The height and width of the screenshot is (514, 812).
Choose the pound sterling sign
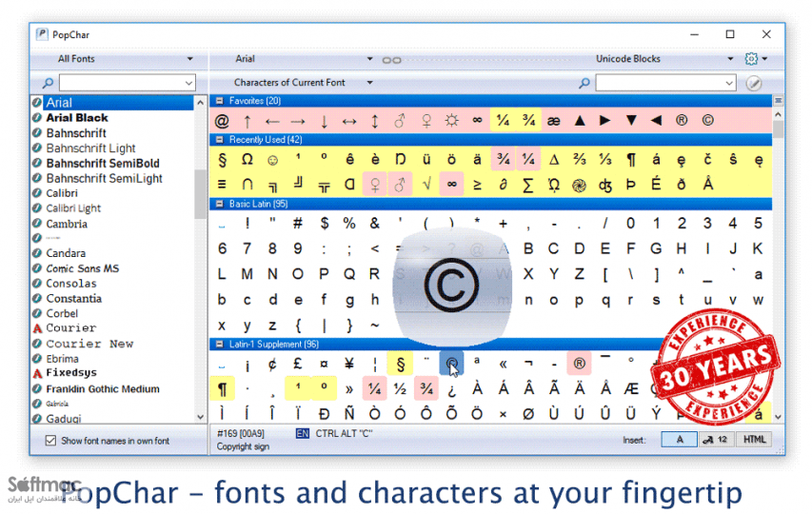298,364
